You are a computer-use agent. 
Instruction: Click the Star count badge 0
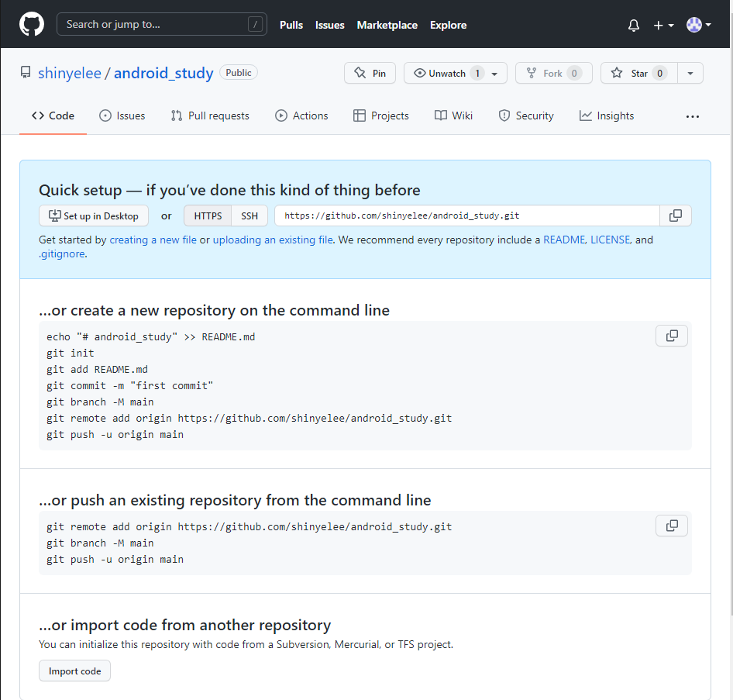pos(659,74)
